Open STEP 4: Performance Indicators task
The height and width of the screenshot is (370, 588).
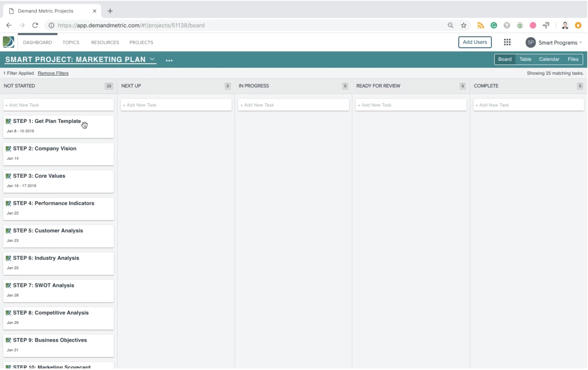[x=58, y=209]
